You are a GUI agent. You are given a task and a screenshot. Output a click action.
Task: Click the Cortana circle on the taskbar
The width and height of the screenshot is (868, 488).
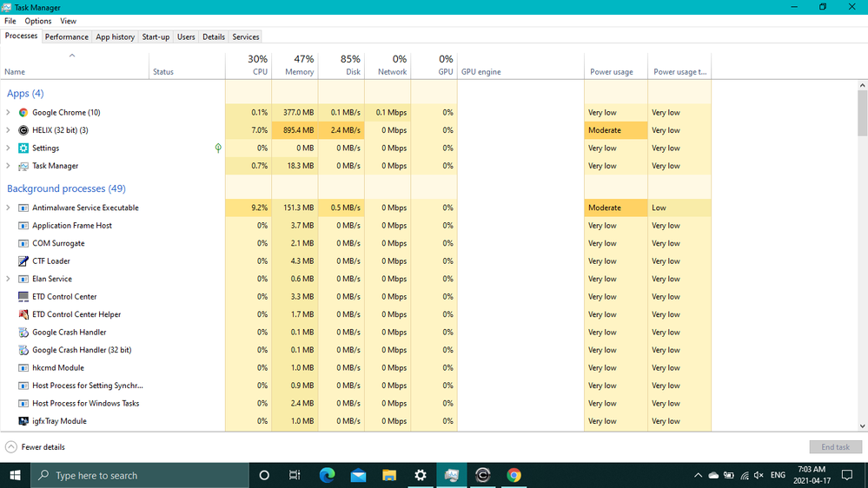tap(264, 475)
